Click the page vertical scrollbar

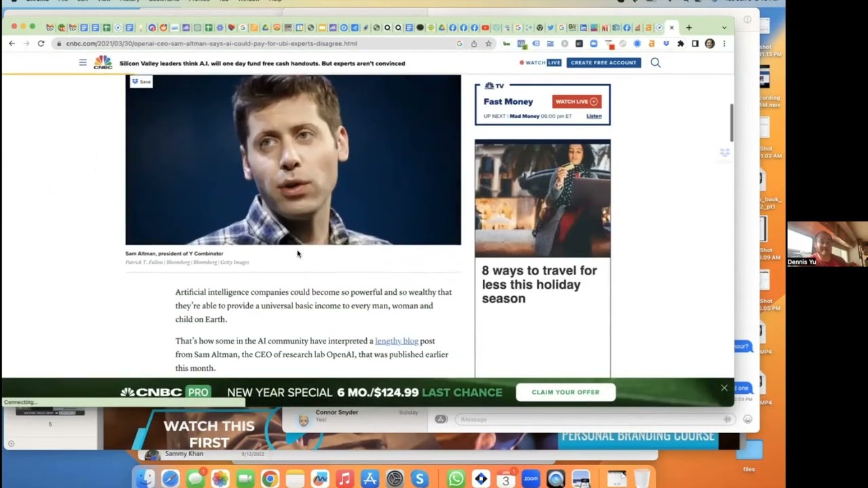[x=731, y=122]
